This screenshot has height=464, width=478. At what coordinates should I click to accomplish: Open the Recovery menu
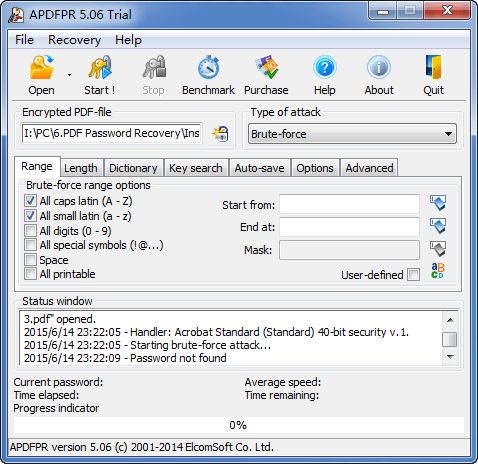point(74,40)
